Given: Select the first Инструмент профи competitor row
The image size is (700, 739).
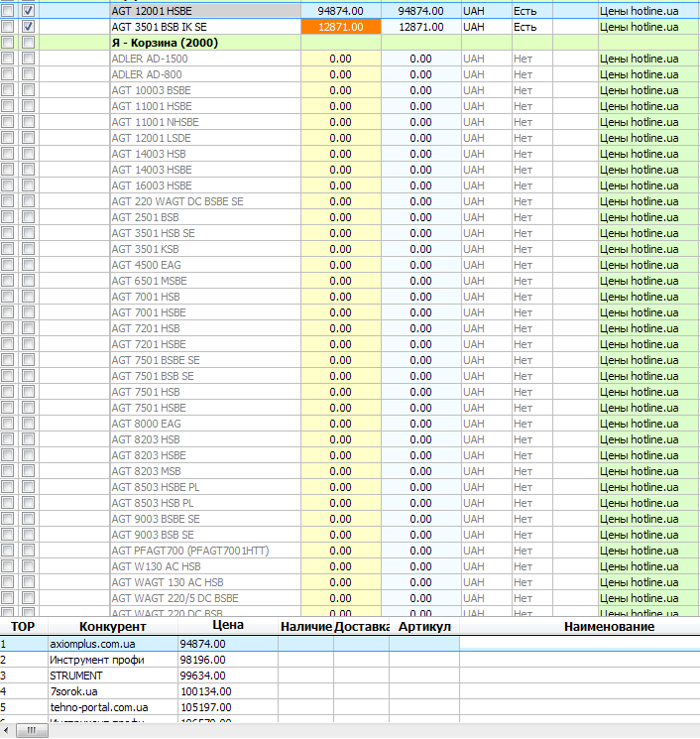Looking at the screenshot, I should pyautogui.click(x=97, y=660).
